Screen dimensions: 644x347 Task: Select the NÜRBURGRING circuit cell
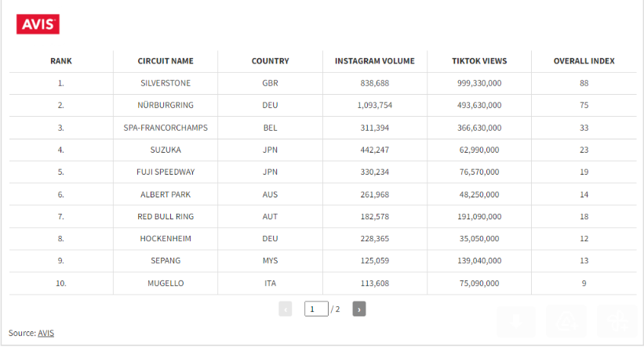166,105
